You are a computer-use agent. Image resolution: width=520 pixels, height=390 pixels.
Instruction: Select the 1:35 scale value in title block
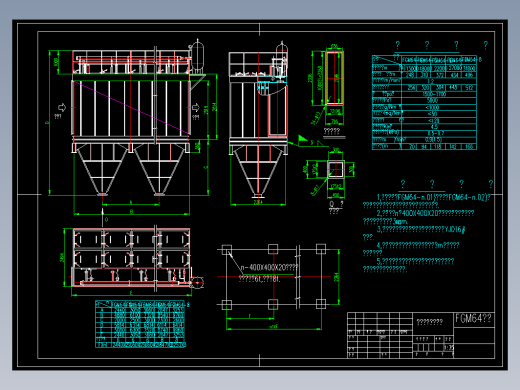pyautogui.click(x=449, y=347)
